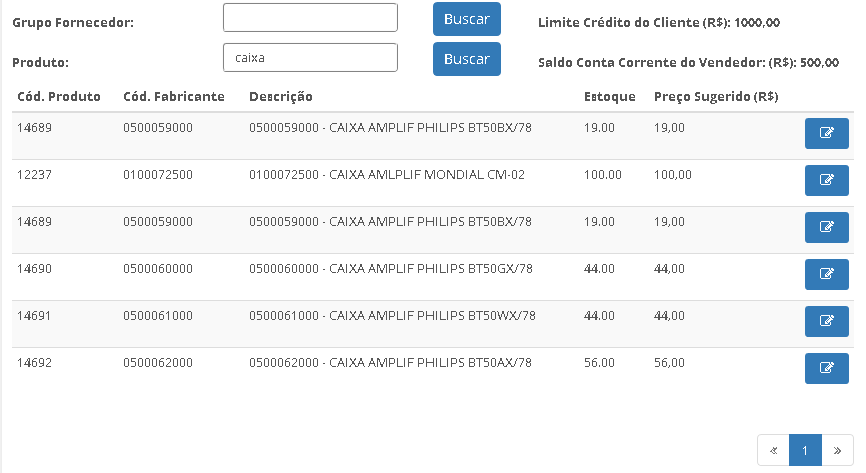Select page 1 in pagination

805,450
